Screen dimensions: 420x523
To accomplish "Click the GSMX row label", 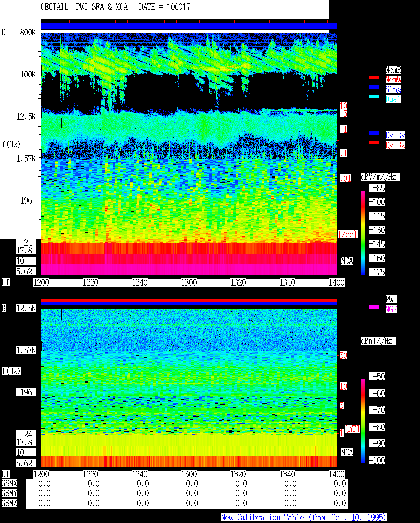I will click(x=9, y=484).
